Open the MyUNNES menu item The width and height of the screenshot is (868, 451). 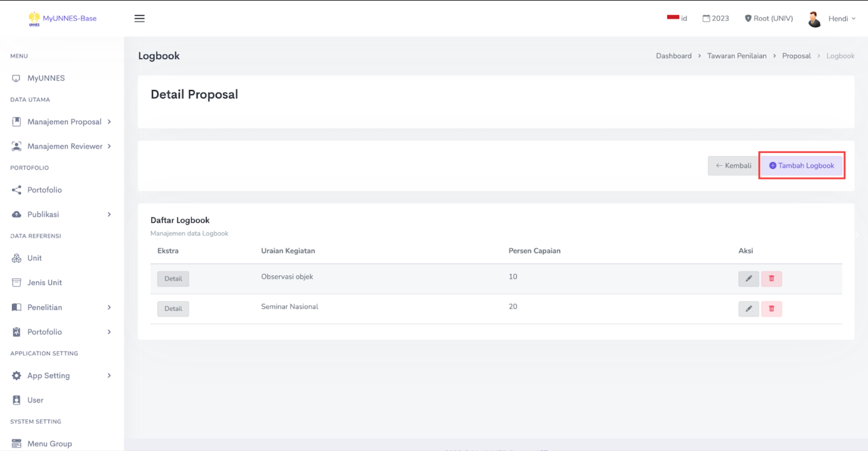coord(46,78)
